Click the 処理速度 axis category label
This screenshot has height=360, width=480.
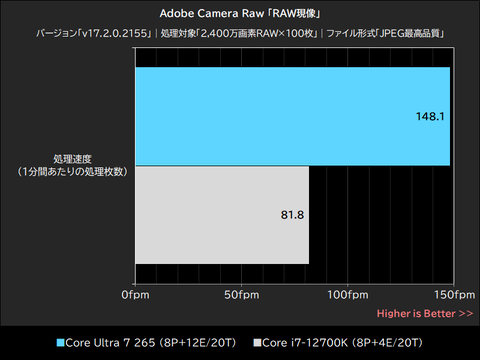click(72, 159)
